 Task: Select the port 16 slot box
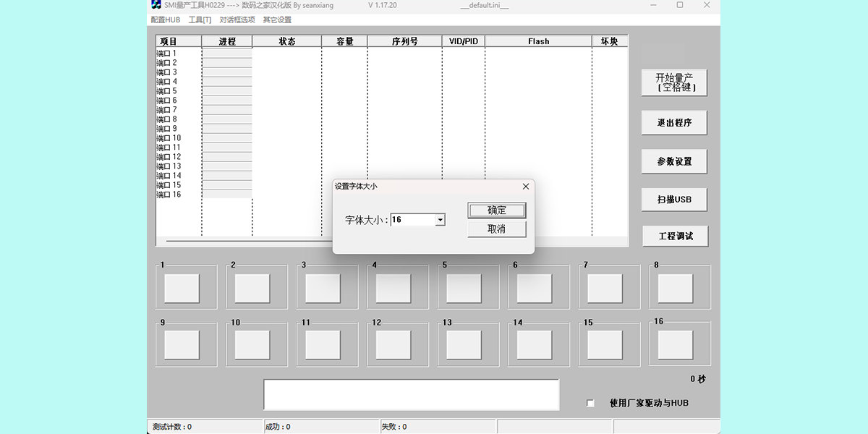pos(676,345)
